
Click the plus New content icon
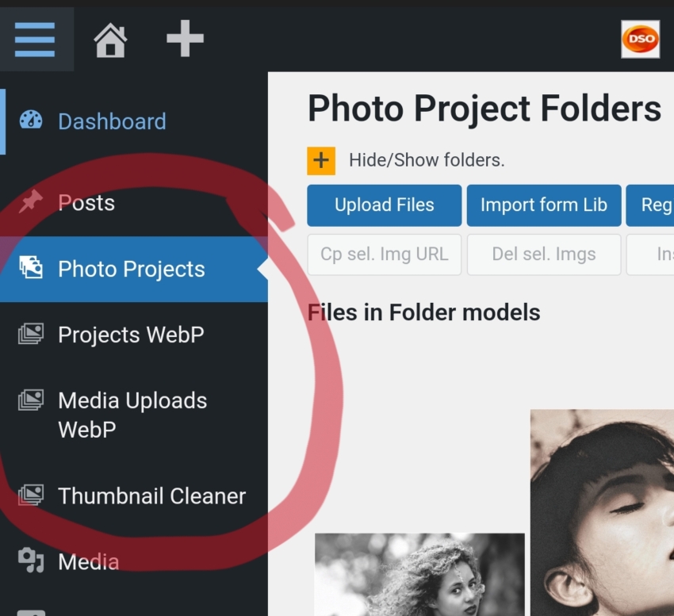(185, 39)
